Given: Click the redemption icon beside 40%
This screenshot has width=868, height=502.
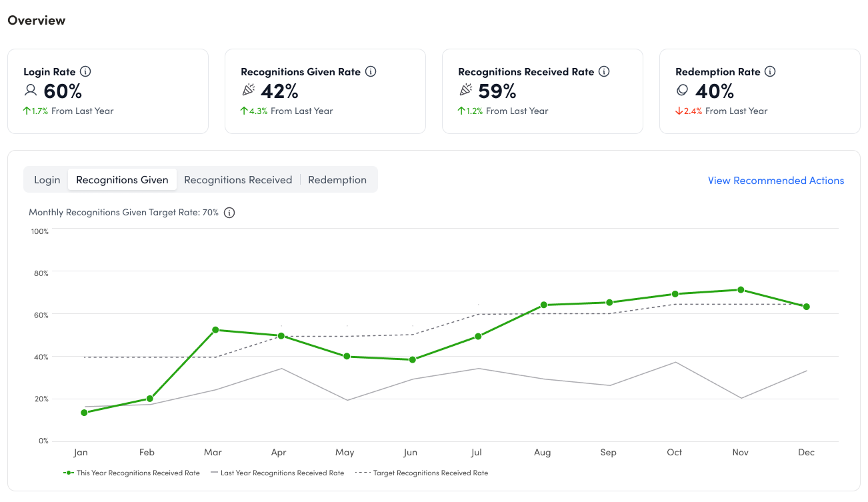Looking at the screenshot, I should tap(682, 91).
